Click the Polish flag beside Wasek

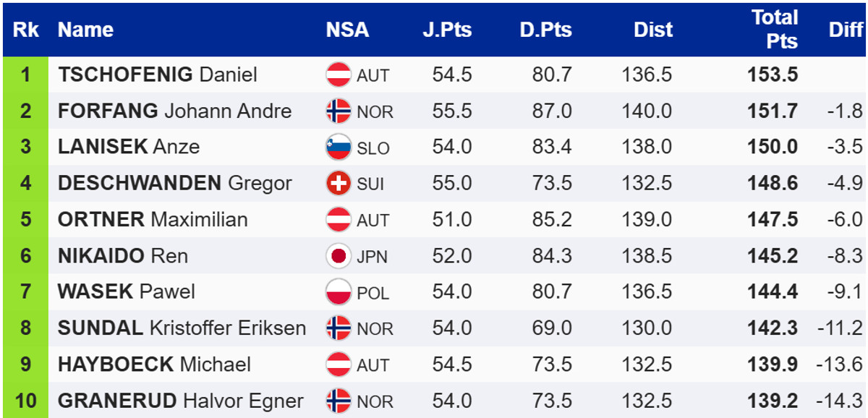[x=338, y=292]
